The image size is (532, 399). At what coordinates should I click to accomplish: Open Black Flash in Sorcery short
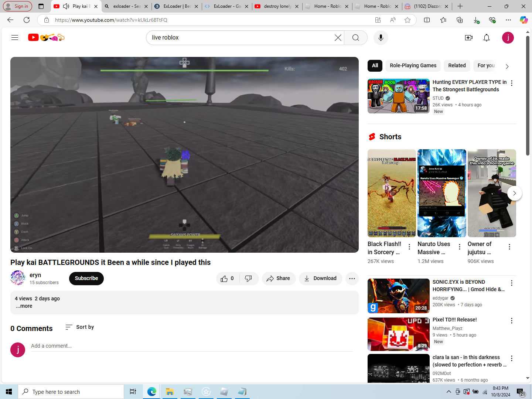[x=392, y=193]
